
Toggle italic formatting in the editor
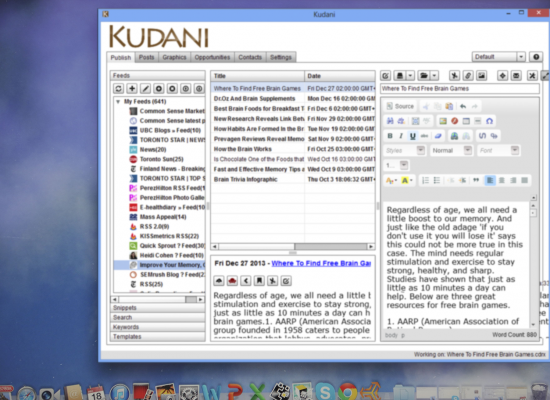[x=401, y=136]
